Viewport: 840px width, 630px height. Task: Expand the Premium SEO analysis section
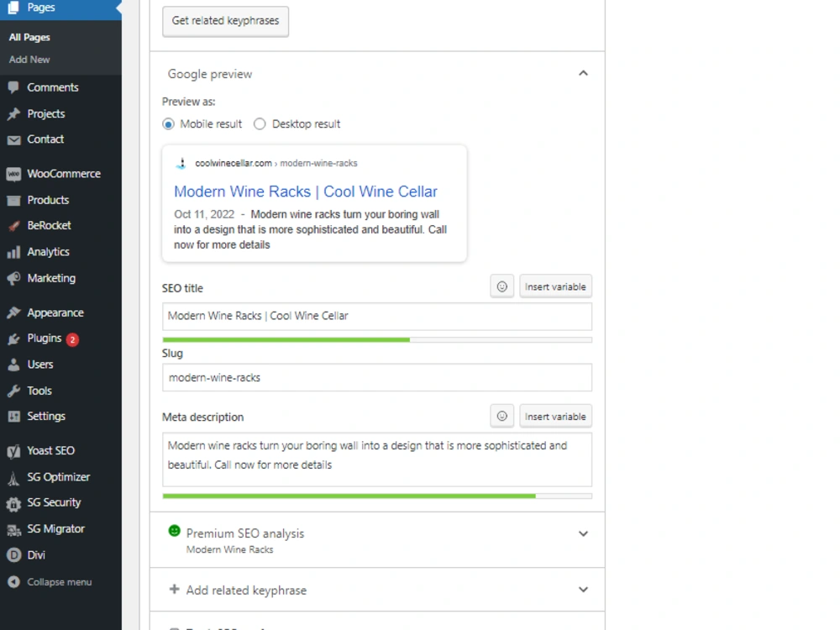click(584, 533)
